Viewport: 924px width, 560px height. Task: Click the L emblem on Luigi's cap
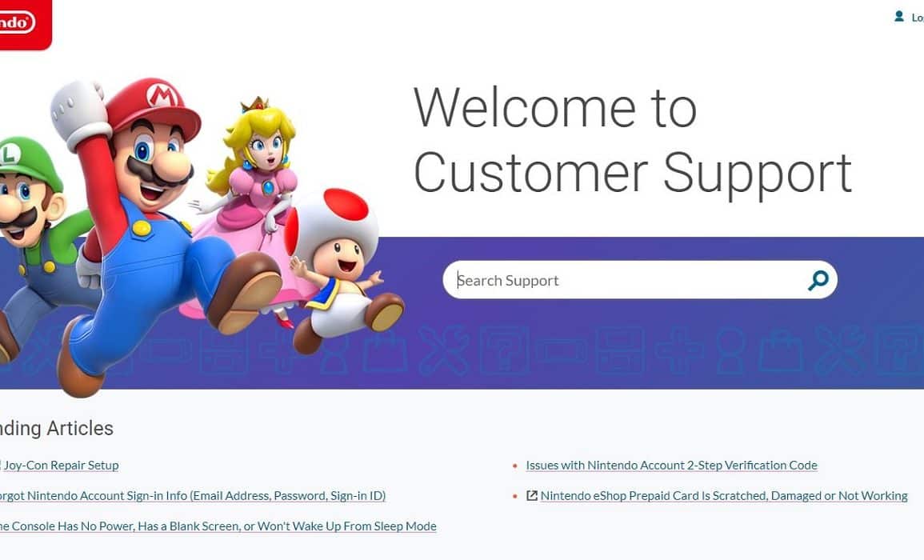[9, 154]
